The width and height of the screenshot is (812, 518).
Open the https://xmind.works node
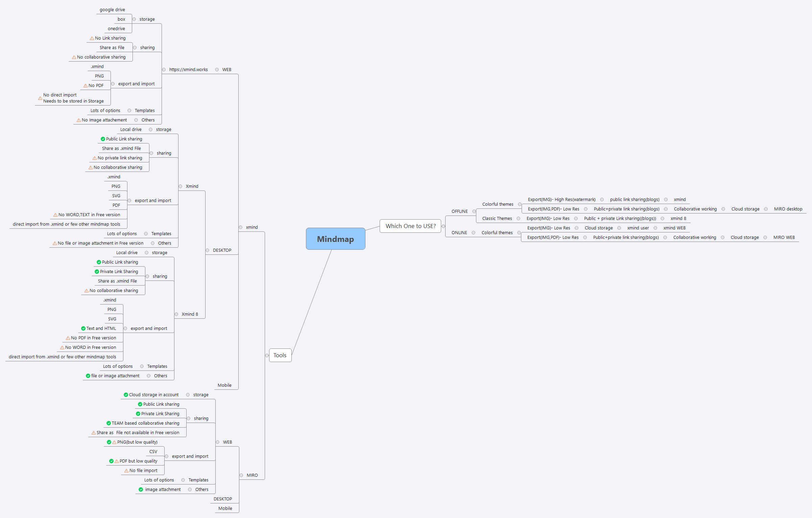click(189, 69)
